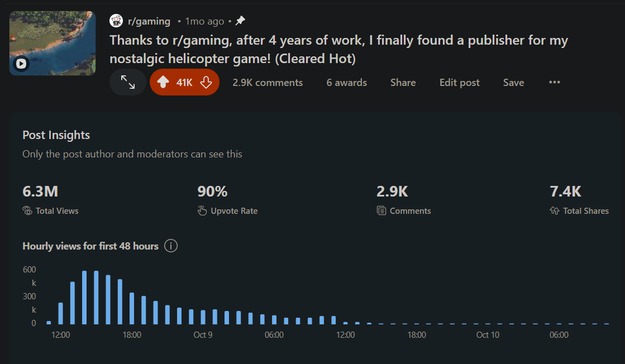Downvote the post

(x=206, y=83)
